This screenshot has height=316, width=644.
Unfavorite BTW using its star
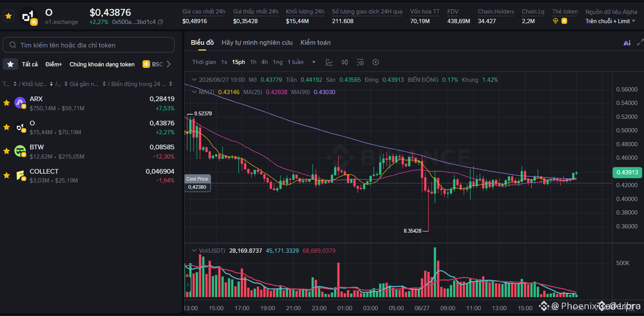7,151
